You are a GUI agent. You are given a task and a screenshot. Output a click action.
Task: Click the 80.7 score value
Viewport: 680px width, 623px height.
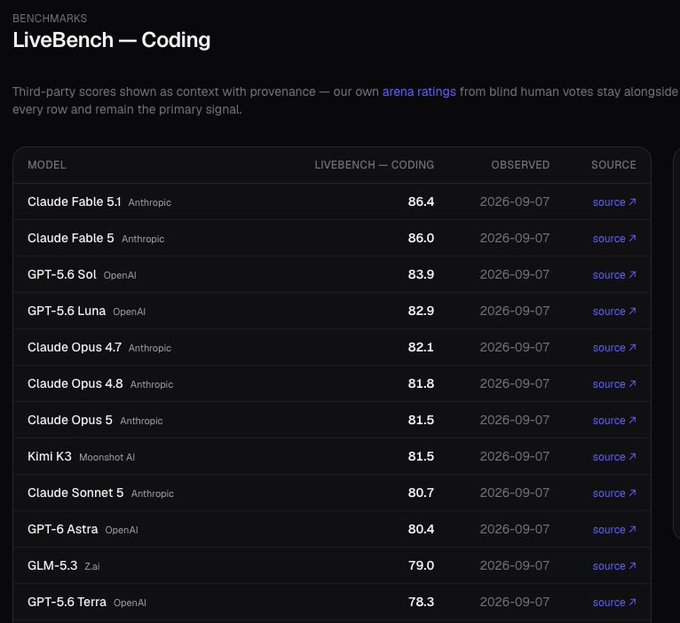coord(421,493)
